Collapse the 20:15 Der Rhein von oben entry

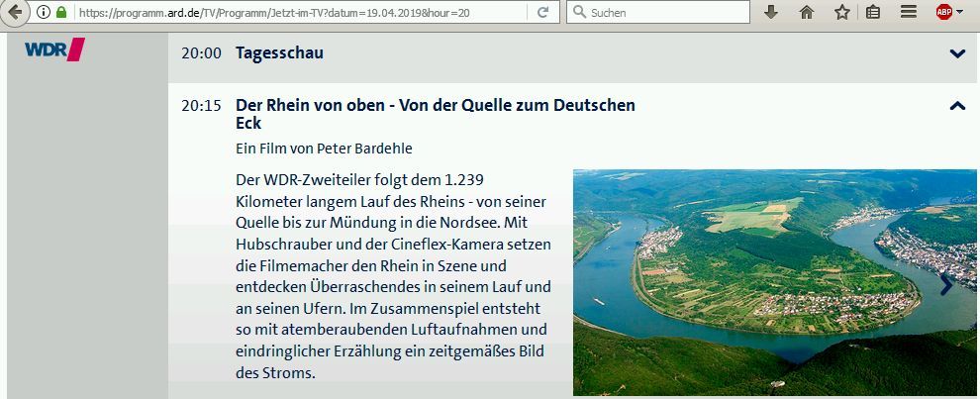pos(957,106)
